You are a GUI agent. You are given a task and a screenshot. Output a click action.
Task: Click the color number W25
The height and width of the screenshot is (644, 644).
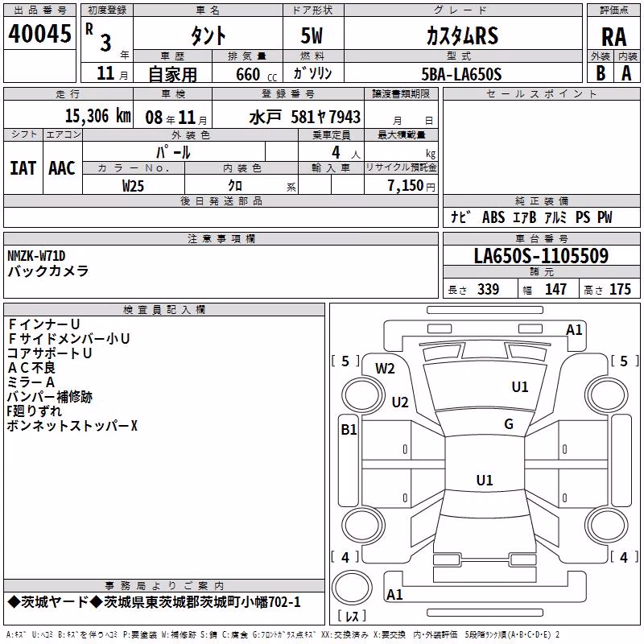(x=133, y=186)
